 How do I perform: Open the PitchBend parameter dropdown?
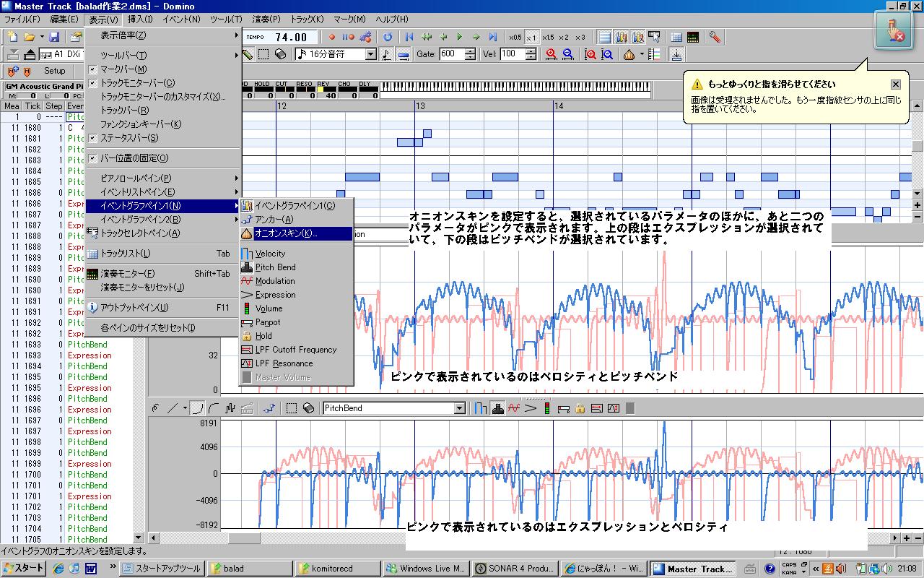[459, 408]
